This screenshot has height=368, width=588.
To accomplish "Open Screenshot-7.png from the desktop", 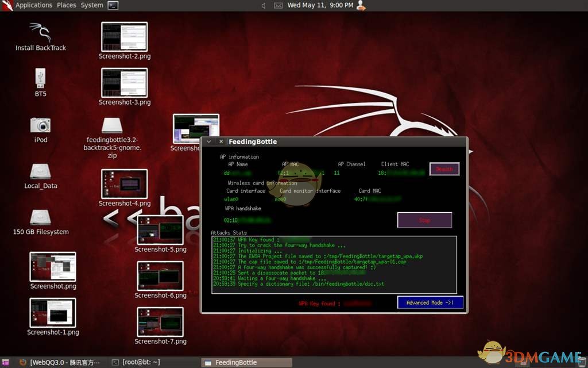I will 160,322.
